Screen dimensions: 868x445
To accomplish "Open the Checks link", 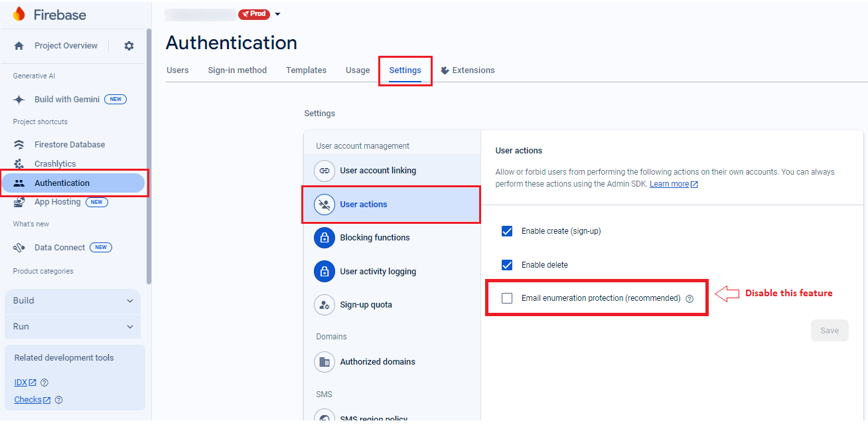I will (x=33, y=400).
